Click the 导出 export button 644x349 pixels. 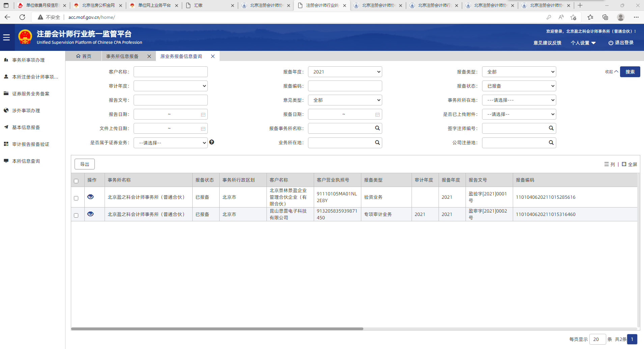click(85, 164)
